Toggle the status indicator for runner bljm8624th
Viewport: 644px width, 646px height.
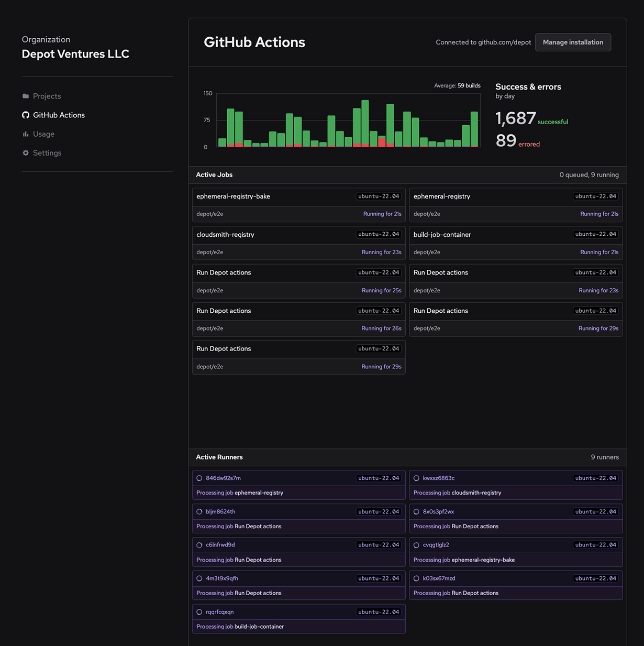coord(199,511)
